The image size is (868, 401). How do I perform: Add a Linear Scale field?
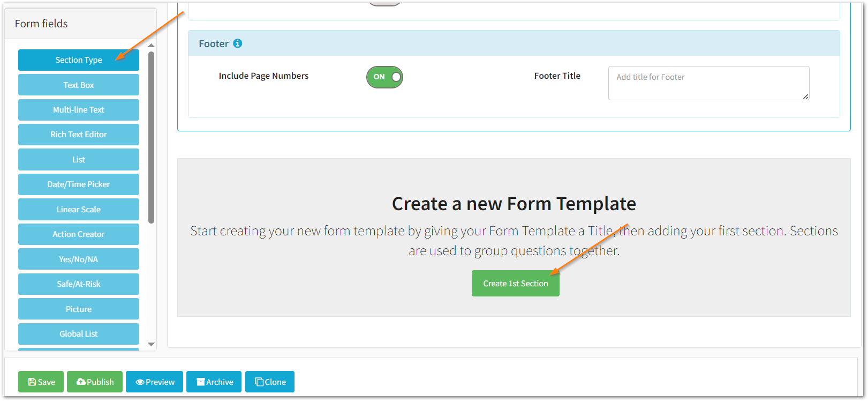pos(78,209)
